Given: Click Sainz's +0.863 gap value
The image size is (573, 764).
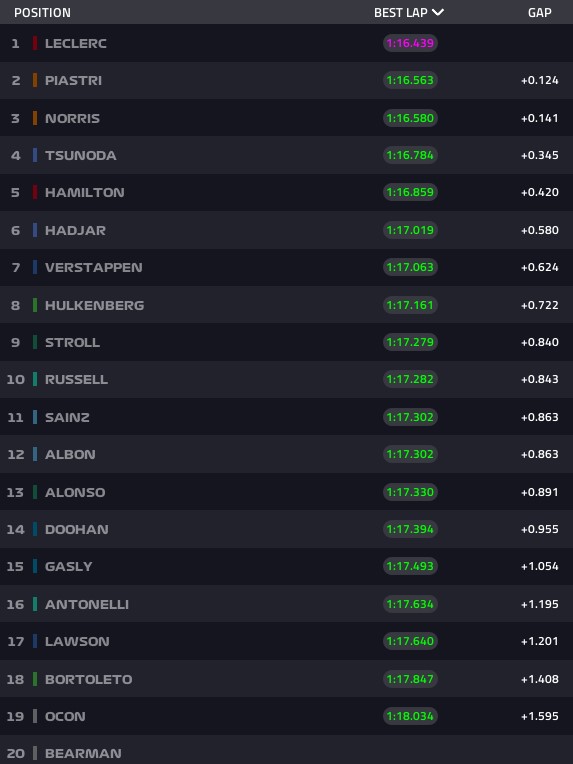Looking at the screenshot, I should (x=539, y=417).
